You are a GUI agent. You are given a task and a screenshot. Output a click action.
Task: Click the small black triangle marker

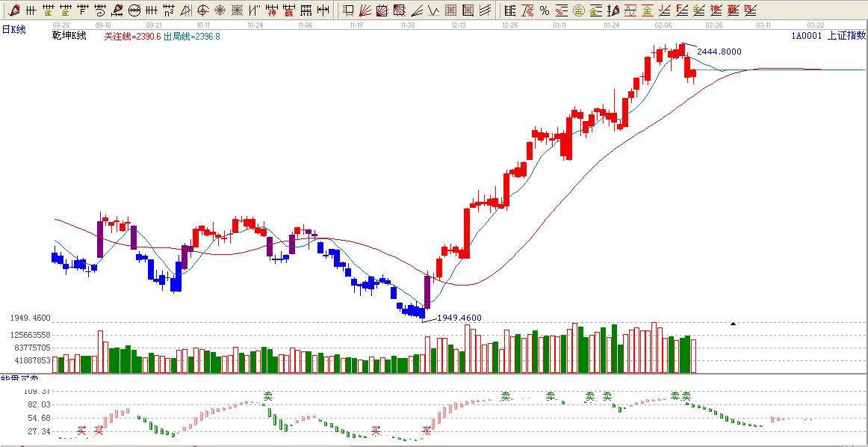(733, 324)
